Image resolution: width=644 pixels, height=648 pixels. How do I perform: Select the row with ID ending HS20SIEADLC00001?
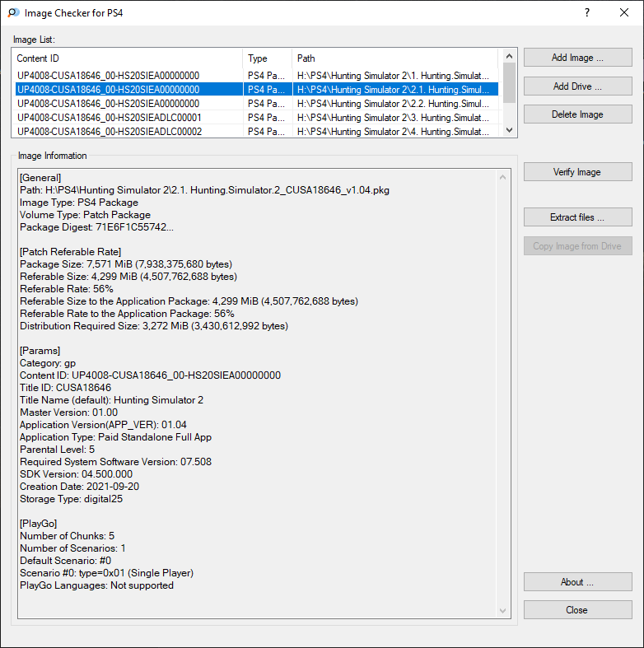(x=257, y=118)
